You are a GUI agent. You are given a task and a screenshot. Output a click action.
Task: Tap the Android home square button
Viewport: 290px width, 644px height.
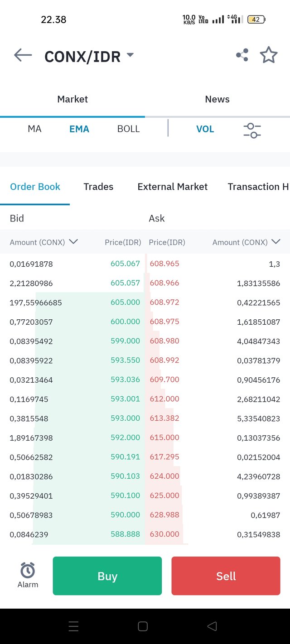(143, 626)
